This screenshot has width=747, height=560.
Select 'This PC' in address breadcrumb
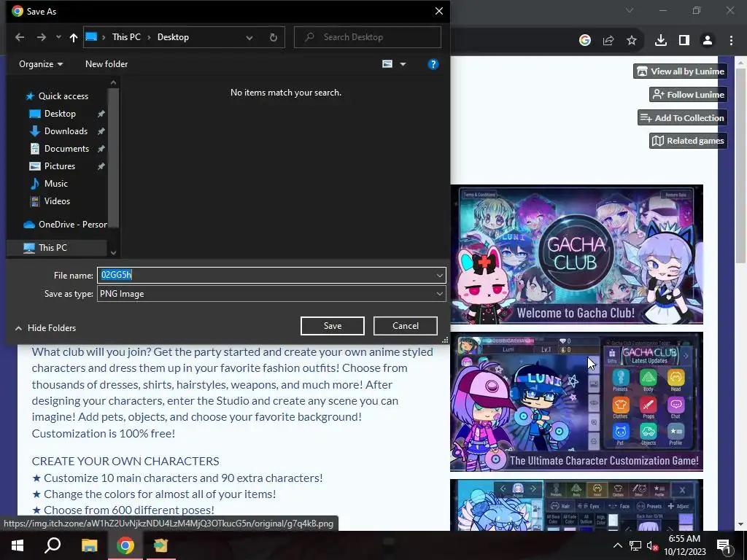(126, 37)
